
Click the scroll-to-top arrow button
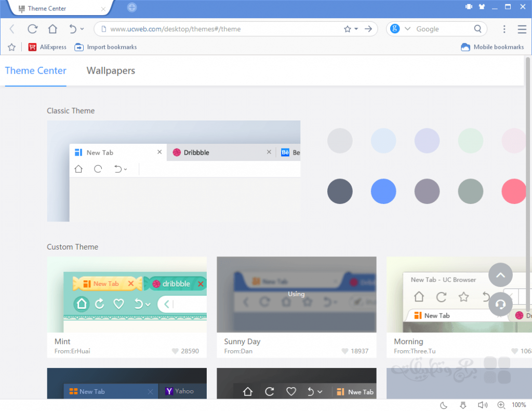(x=500, y=275)
